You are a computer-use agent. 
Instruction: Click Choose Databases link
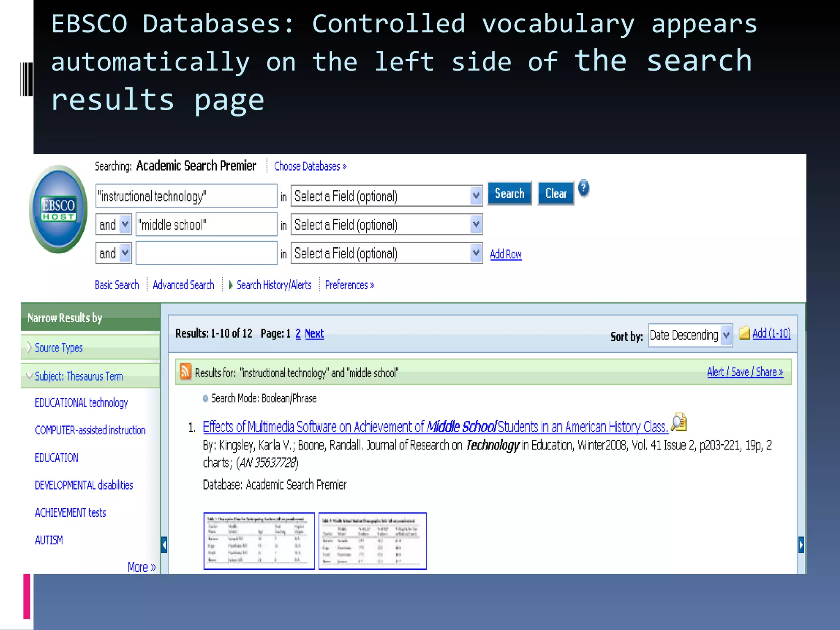click(310, 167)
